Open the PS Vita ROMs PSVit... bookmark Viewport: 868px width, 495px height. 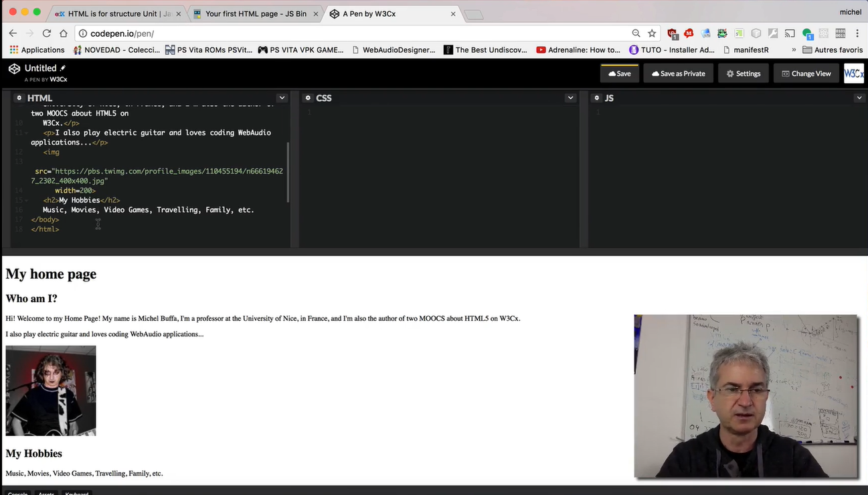tap(209, 50)
